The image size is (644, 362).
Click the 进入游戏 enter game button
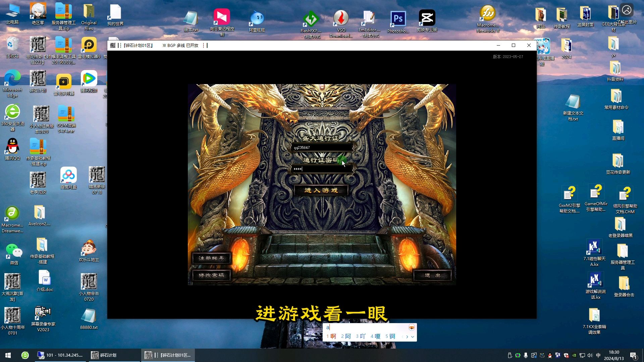click(321, 190)
